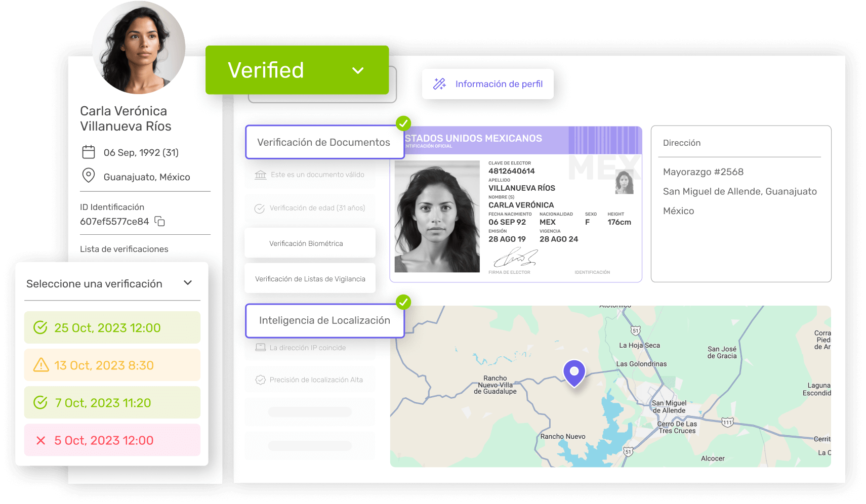This screenshot has width=866, height=504.
Task: Click Carla's profile photo thumbnail
Action: coord(138,47)
